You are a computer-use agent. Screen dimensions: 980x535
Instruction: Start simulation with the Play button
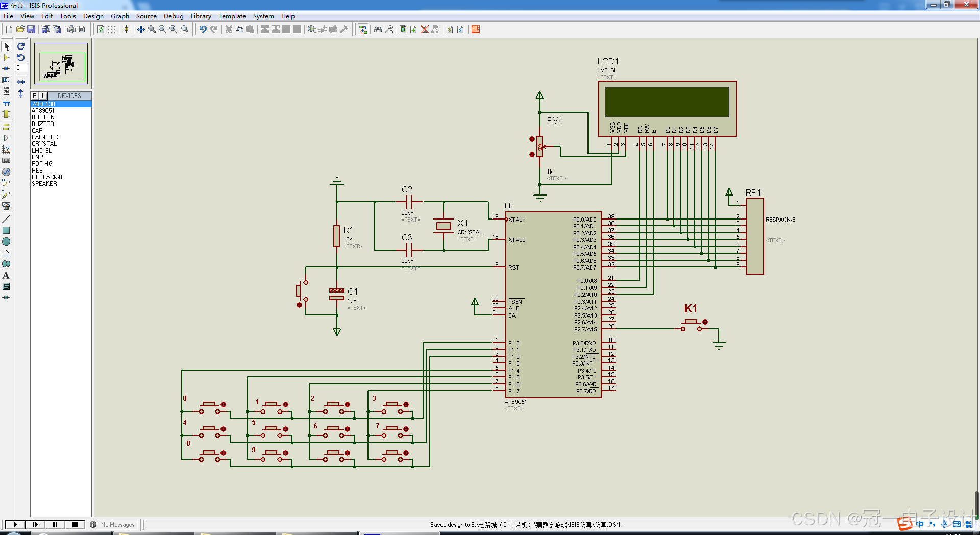[15, 524]
